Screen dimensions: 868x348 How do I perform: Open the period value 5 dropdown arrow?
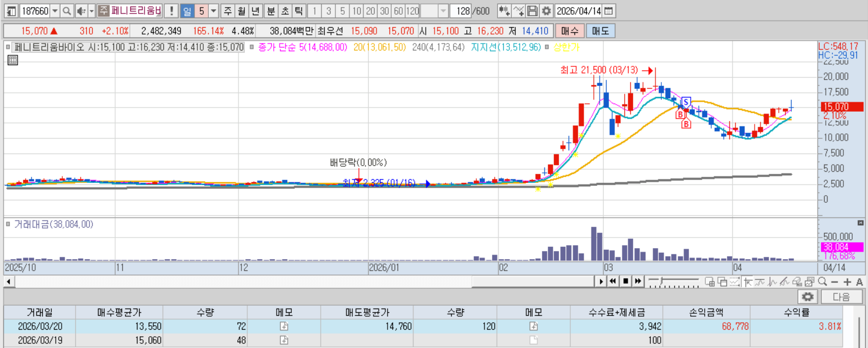[x=213, y=11]
